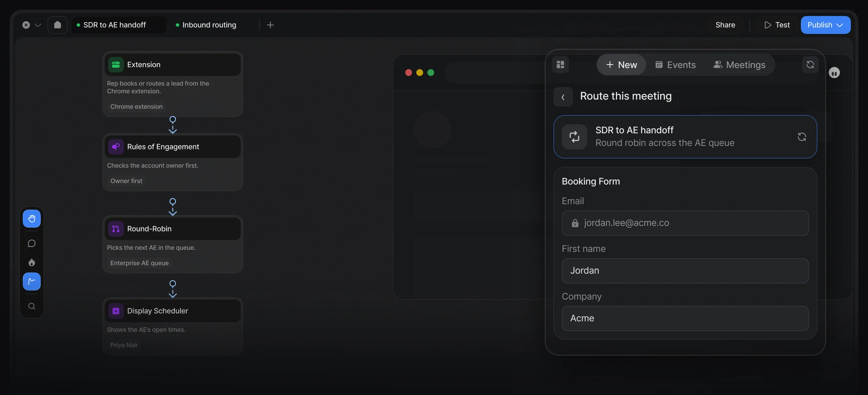Click the home icon in top bar

pyautogui.click(x=58, y=25)
